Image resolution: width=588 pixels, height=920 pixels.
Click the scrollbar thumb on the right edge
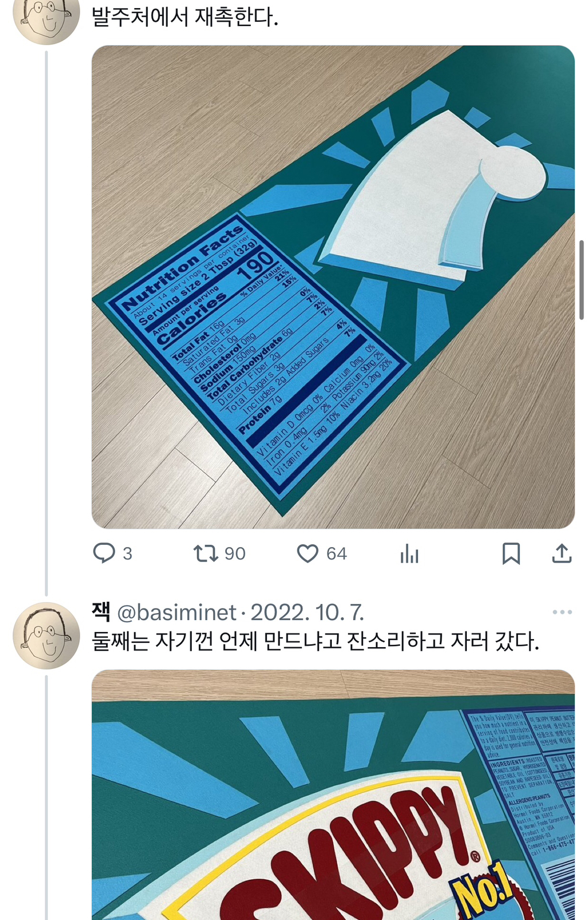point(581,280)
